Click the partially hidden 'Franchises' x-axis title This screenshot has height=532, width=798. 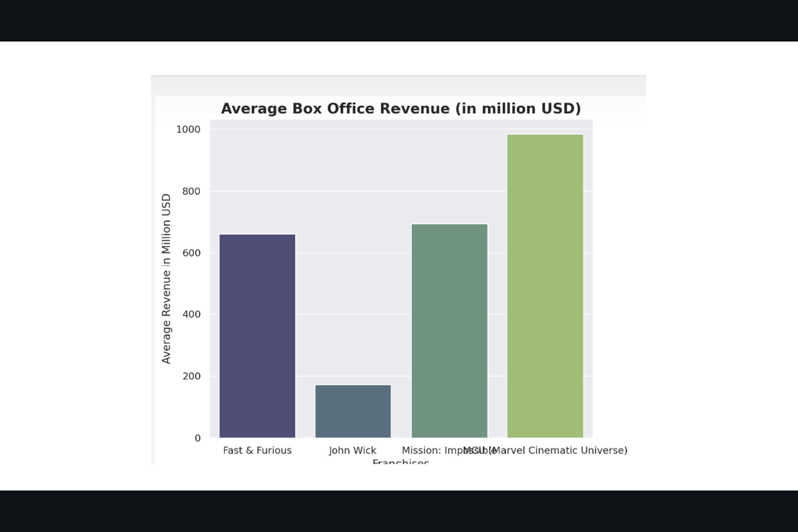[401, 461]
